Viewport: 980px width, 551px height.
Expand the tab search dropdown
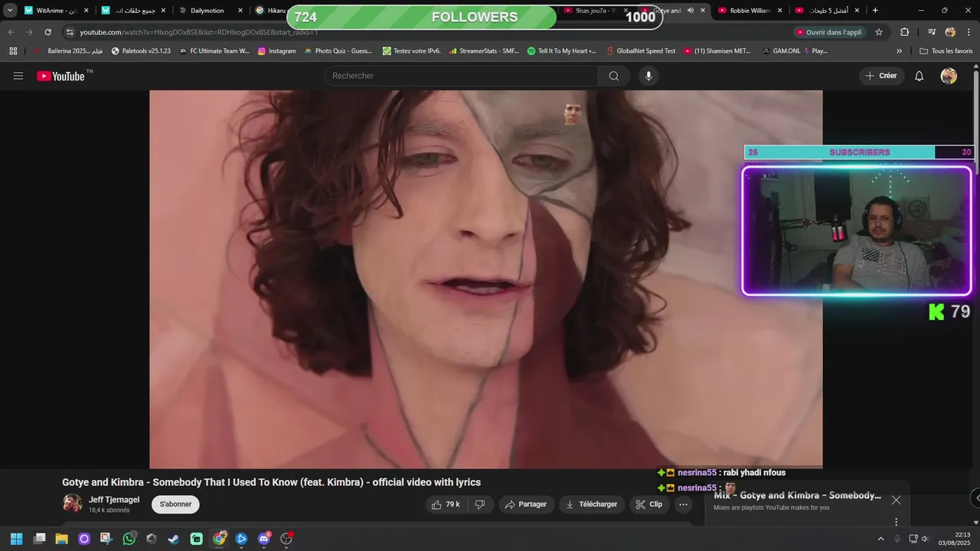tap(10, 11)
